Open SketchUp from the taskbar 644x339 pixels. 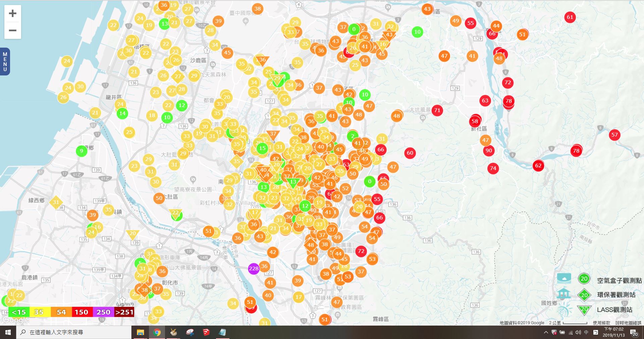click(206, 332)
